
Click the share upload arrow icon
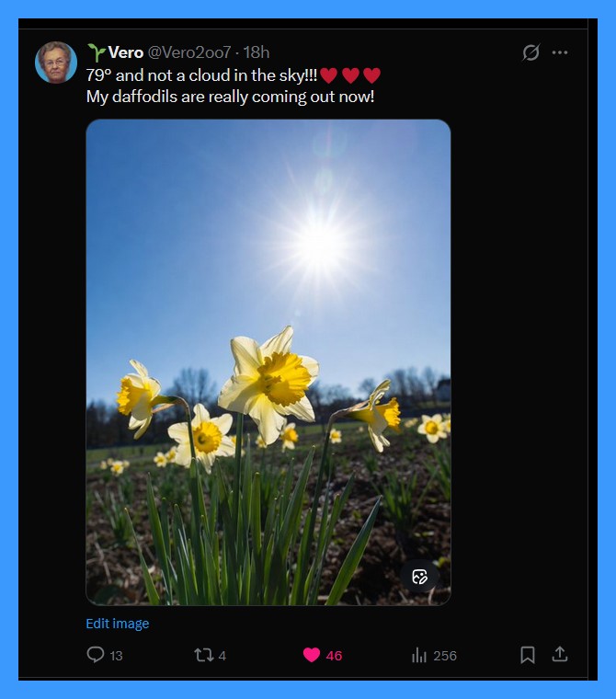[559, 654]
